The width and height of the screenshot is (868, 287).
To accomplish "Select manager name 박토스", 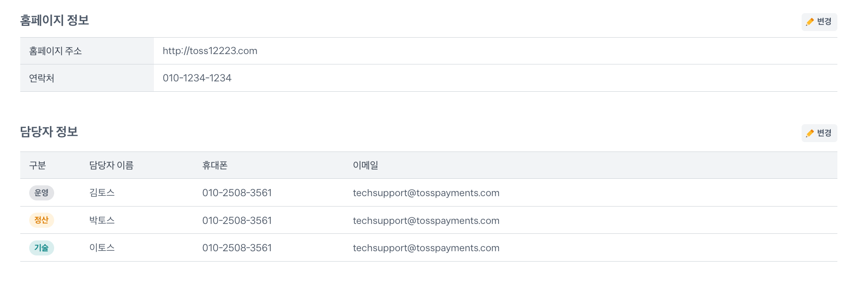I will [102, 220].
